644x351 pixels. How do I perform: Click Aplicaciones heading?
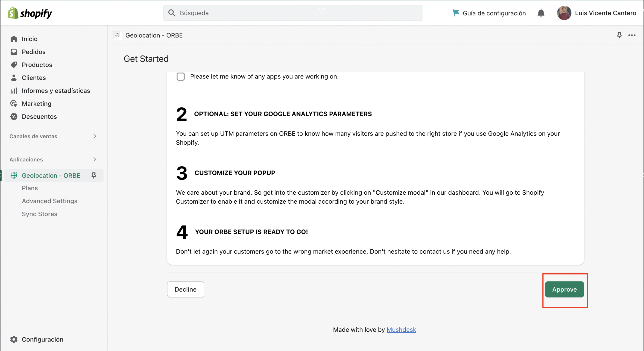[26, 160]
